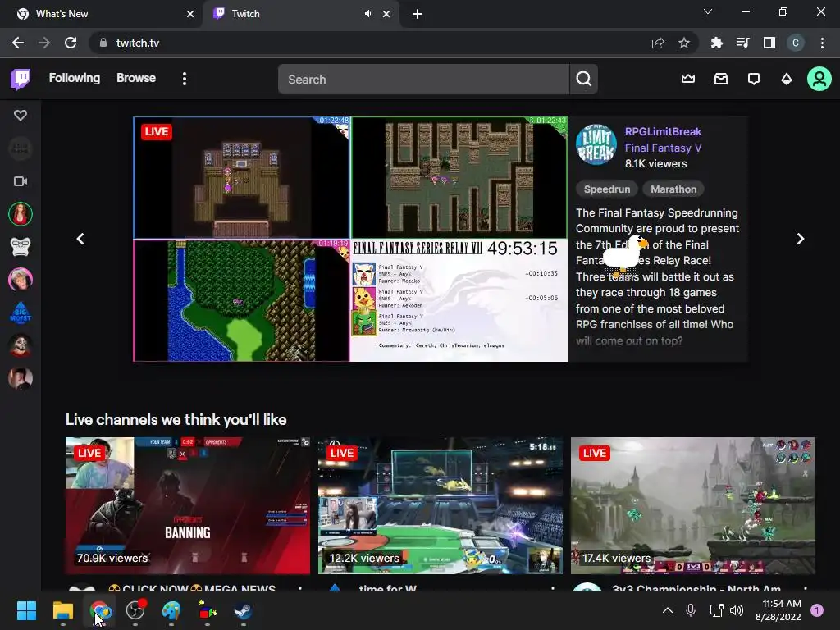Click the Marathon tag
Viewport: 840px width, 630px height.
673,189
